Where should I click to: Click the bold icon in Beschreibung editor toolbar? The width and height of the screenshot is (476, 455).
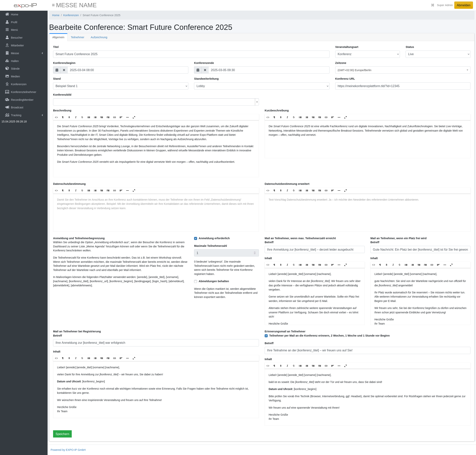69,117
